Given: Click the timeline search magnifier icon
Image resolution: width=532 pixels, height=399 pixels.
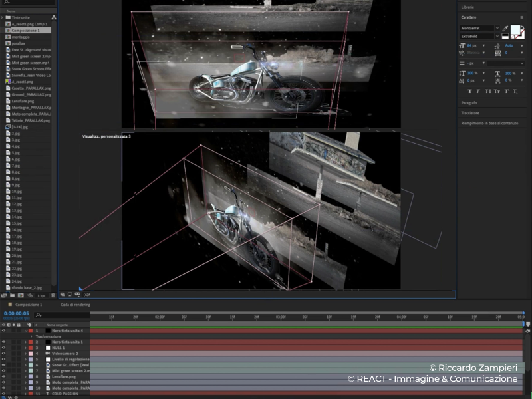Looking at the screenshot, I should pyautogui.click(x=39, y=315).
